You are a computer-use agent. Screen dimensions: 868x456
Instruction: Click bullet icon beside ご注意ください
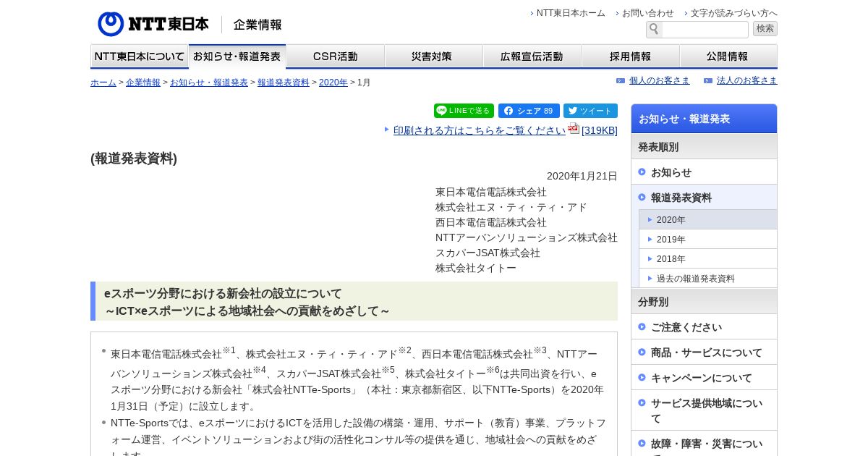click(642, 326)
